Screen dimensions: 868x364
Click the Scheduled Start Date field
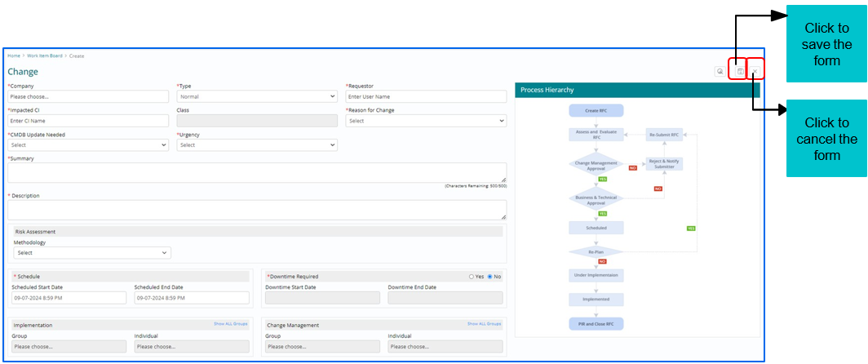(x=69, y=298)
